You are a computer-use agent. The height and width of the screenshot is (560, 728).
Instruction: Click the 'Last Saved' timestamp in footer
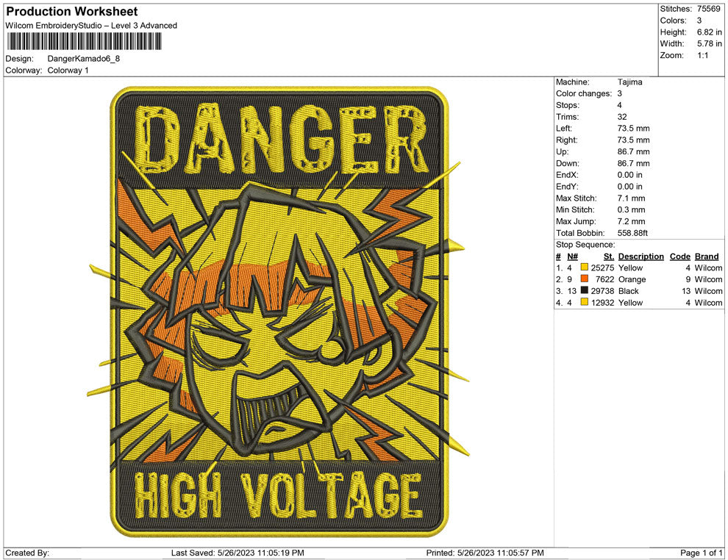pyautogui.click(x=238, y=553)
